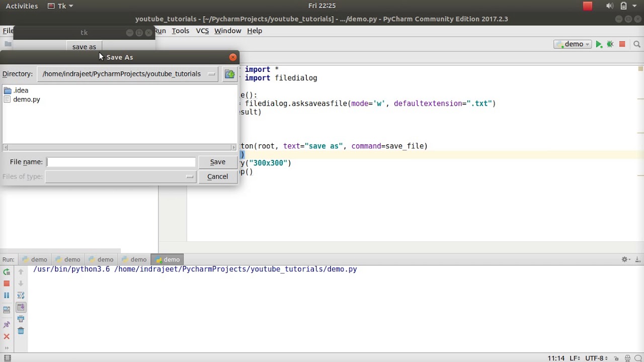Image resolution: width=644 pixels, height=362 pixels.
Task: Click the Rerun icon in Run panel
Action: pyautogui.click(x=7, y=272)
